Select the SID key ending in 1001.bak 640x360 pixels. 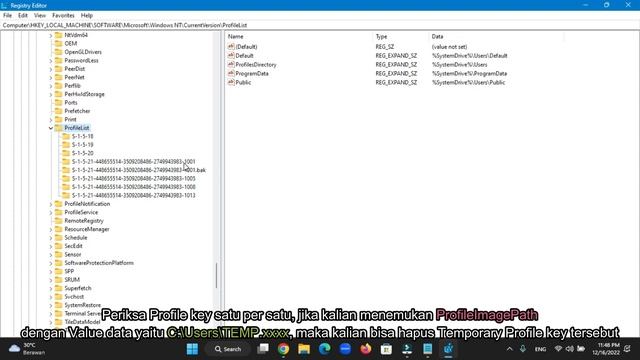[139, 170]
